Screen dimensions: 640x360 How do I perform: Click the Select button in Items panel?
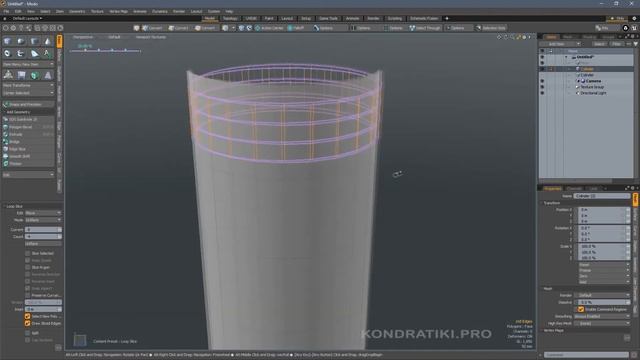(x=599, y=44)
